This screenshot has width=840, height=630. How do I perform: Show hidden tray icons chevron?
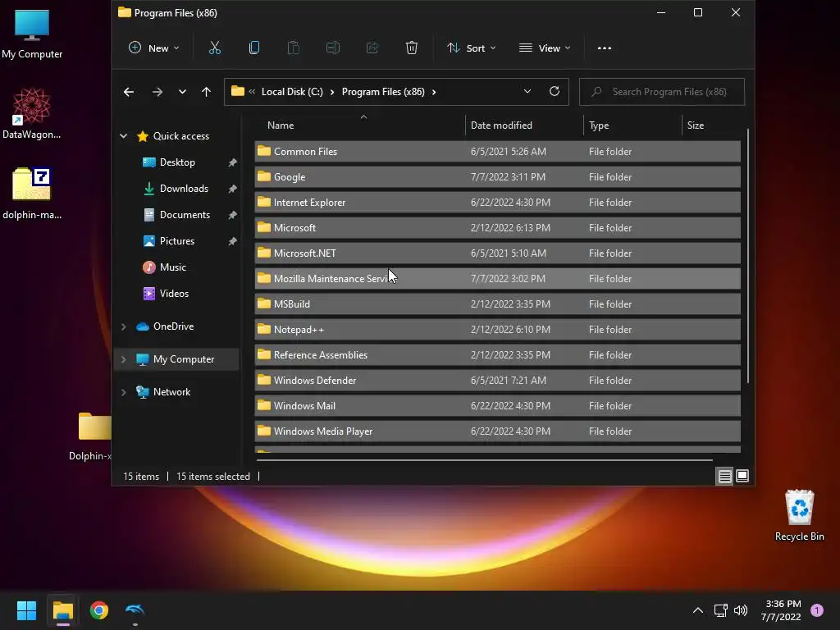697,610
